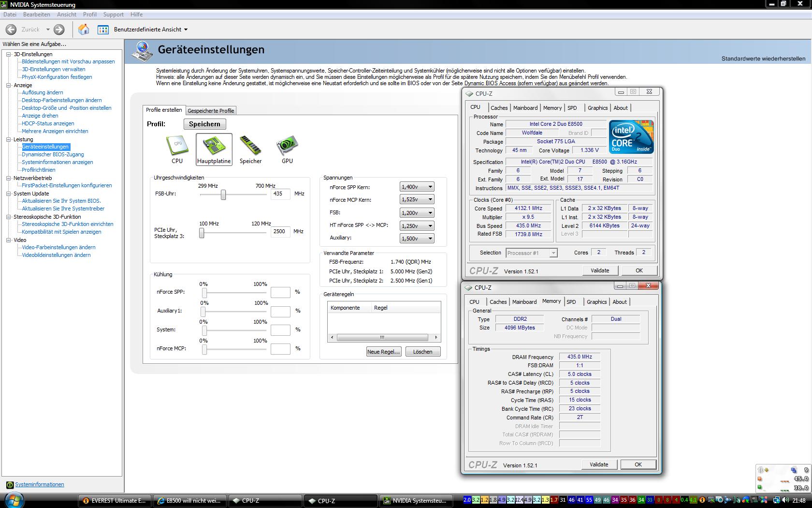
Task: Open the Datei menu
Action: 10,15
